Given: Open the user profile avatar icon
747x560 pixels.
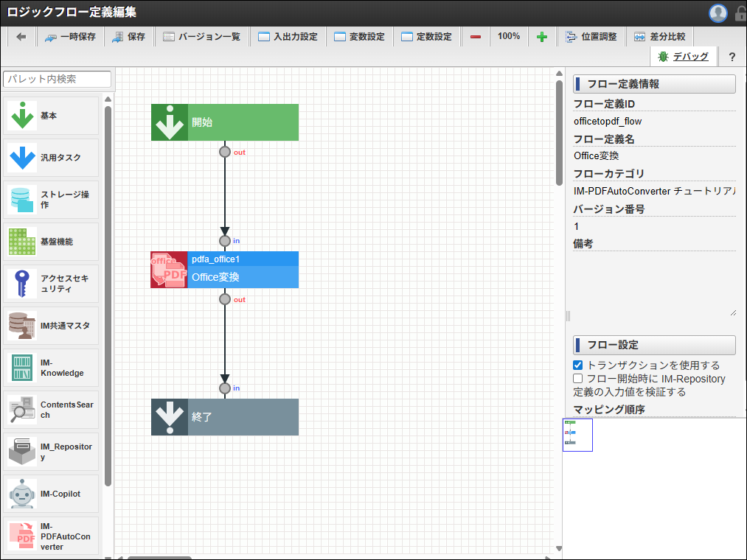Looking at the screenshot, I should pos(718,13).
